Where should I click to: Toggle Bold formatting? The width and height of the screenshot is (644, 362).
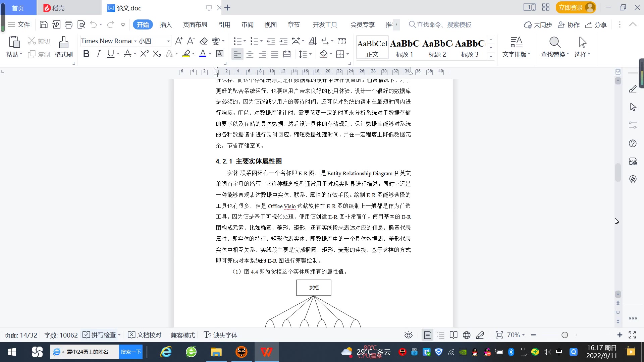click(x=86, y=54)
